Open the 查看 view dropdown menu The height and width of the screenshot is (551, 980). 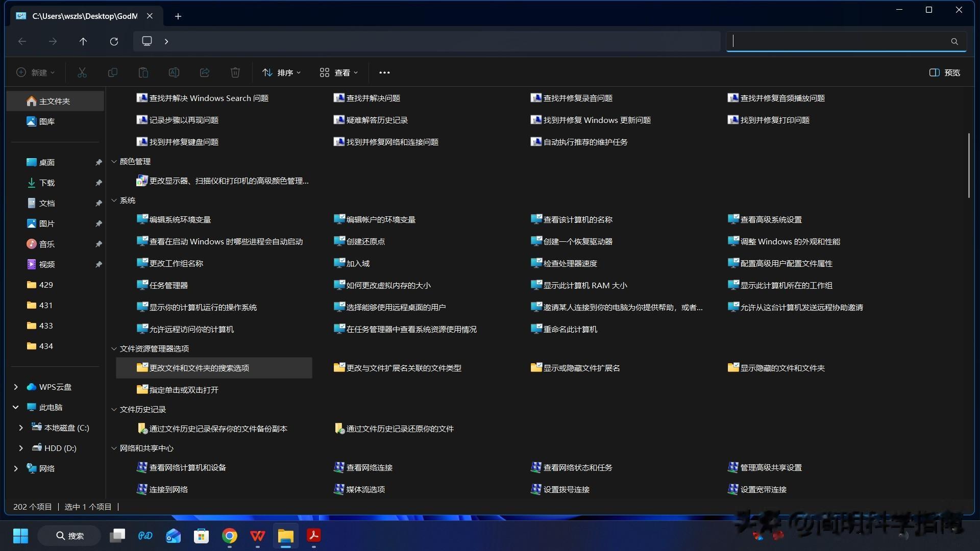point(338,72)
